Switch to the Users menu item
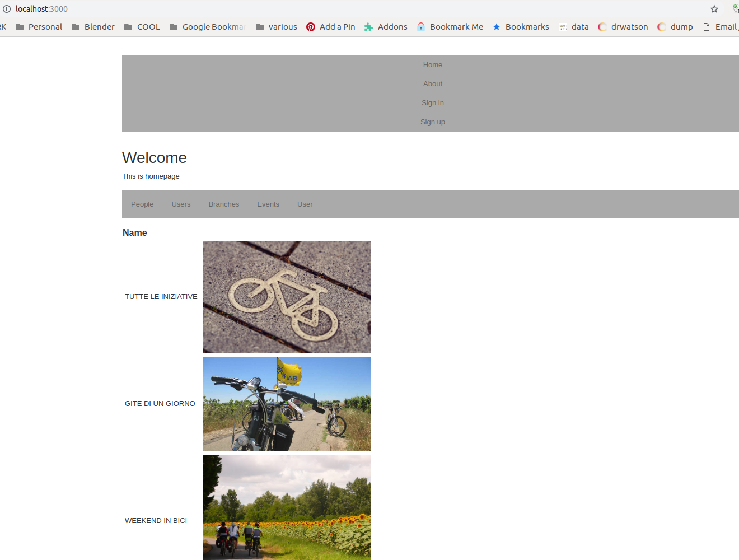 (181, 204)
